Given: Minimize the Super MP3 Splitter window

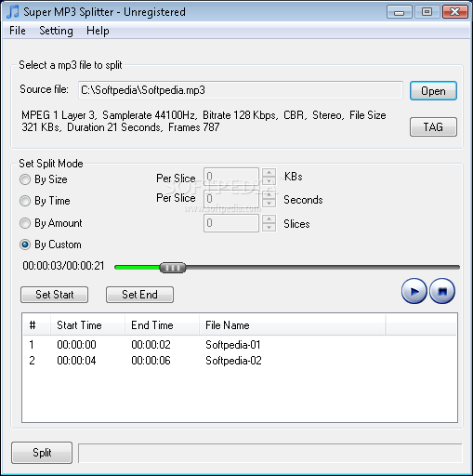Looking at the screenshot, I should [x=400, y=12].
